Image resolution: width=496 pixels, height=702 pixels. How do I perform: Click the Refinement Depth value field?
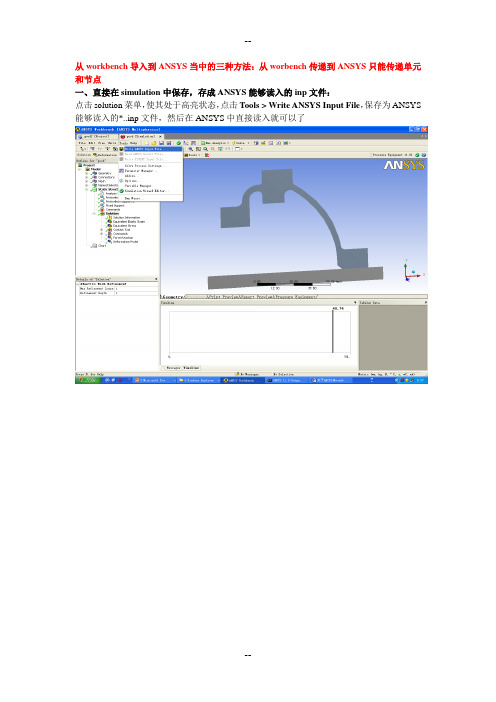pyautogui.click(x=137, y=293)
